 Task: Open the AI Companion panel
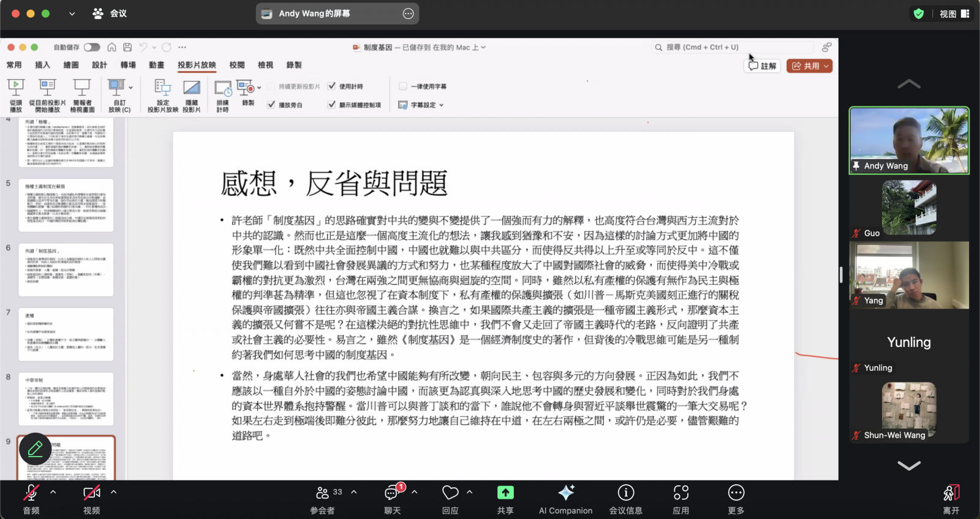565,493
